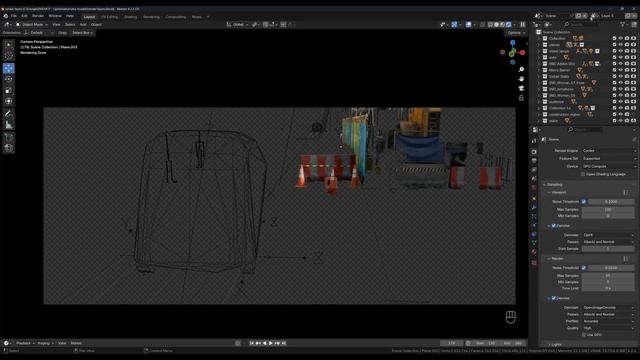Open the Edit menu
This screenshot has height=360, width=640.
coord(24,16)
